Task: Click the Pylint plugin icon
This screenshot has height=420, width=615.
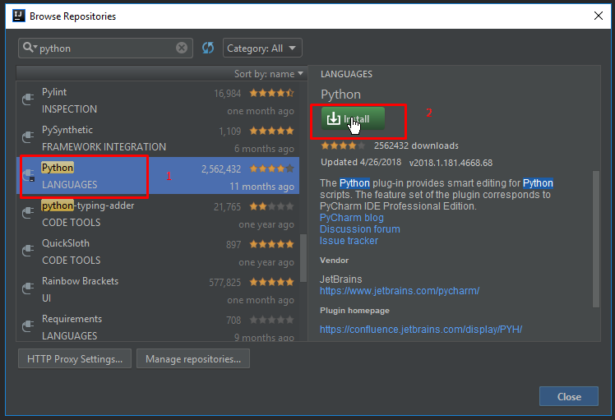Action: pos(28,99)
